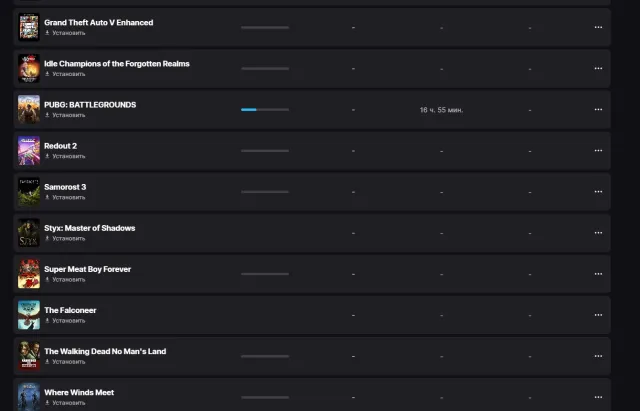Open the Styx: Master of Shadows title
640x411 pixels.
pos(90,228)
